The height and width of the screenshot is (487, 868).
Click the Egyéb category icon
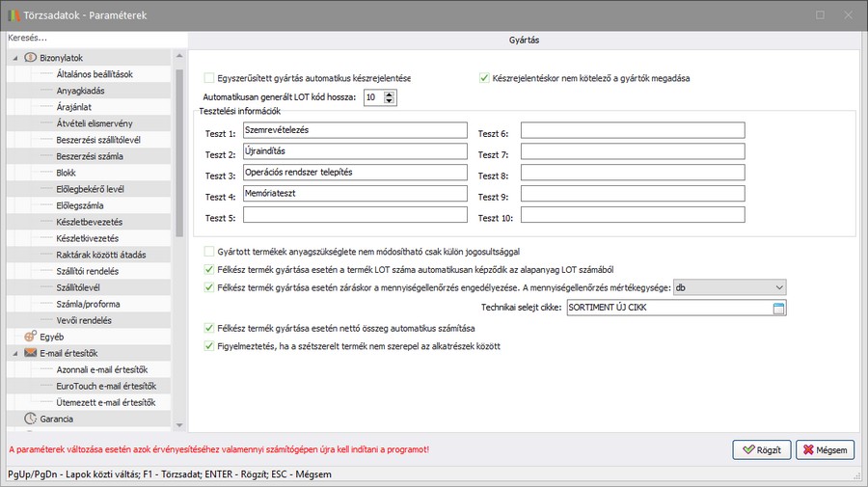(x=31, y=337)
